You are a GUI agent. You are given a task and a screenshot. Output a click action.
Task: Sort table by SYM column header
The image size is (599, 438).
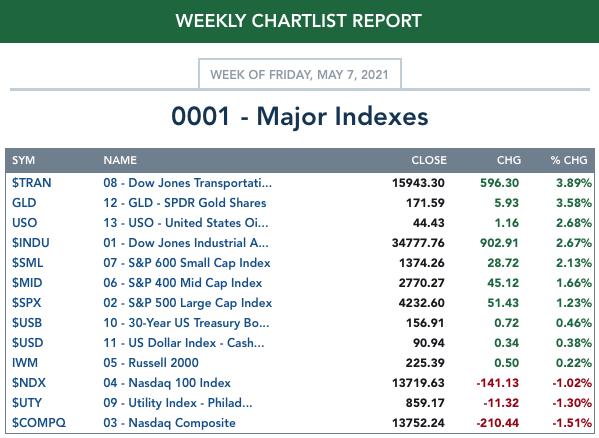pos(23,160)
